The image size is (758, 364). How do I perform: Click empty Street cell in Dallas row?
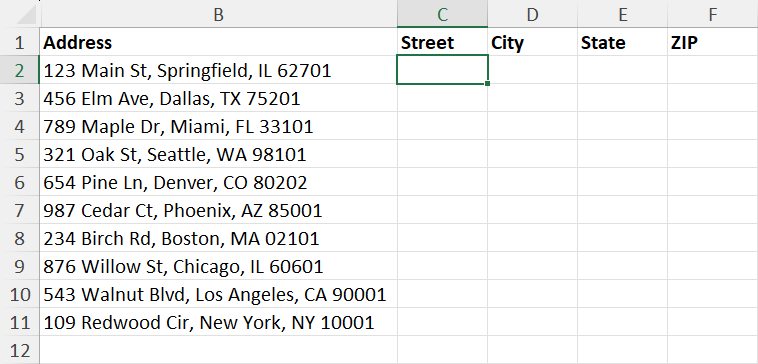click(442, 99)
